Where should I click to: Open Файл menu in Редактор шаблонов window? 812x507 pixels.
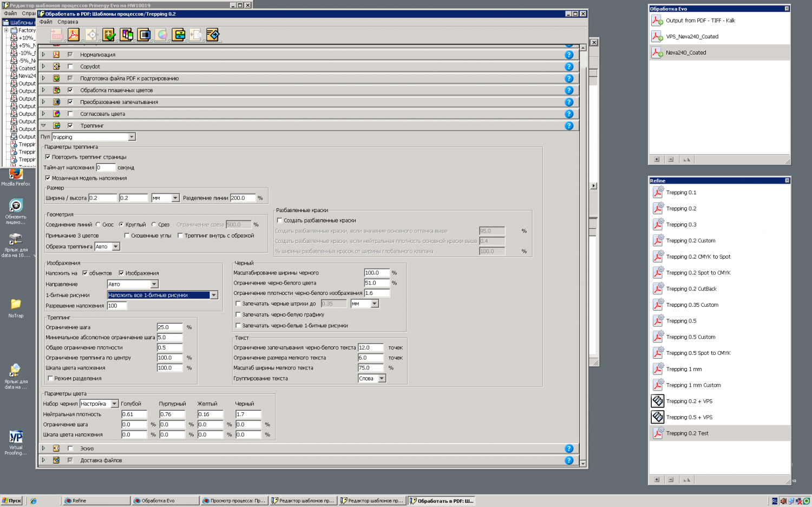[10, 14]
